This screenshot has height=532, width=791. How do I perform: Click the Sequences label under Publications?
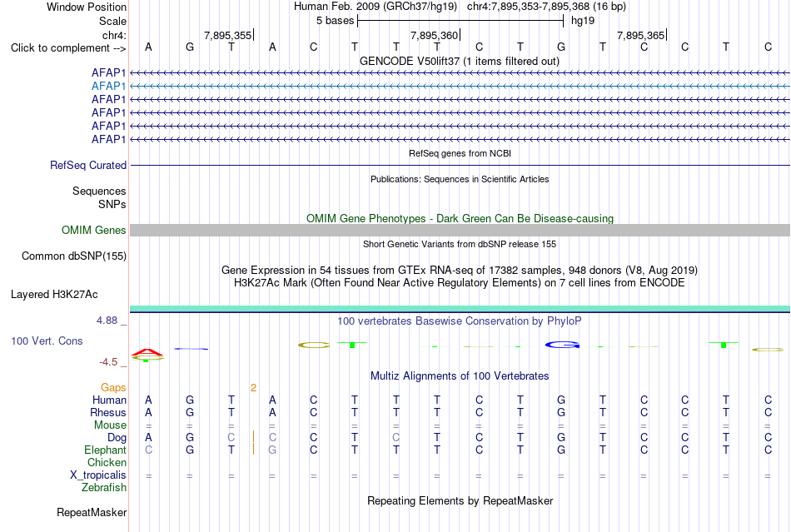coord(99,191)
